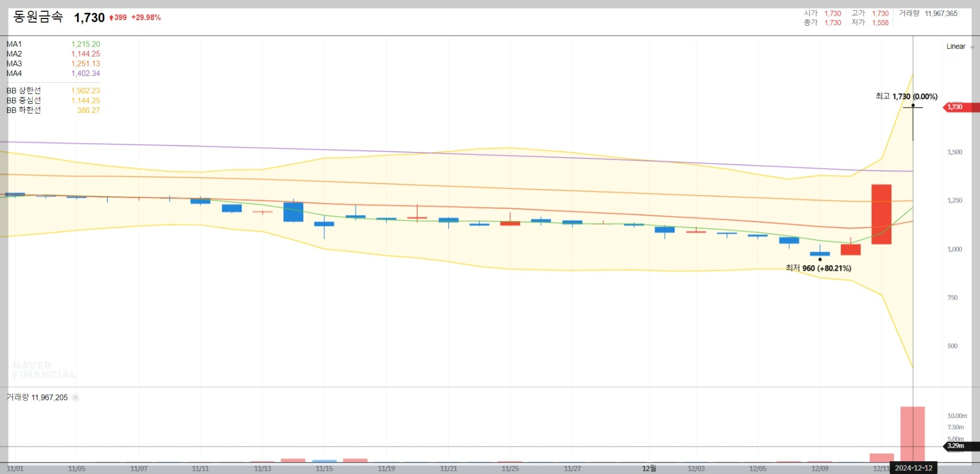Click the 1,250 price axis label
This screenshot has height=474, width=980.
pos(955,200)
